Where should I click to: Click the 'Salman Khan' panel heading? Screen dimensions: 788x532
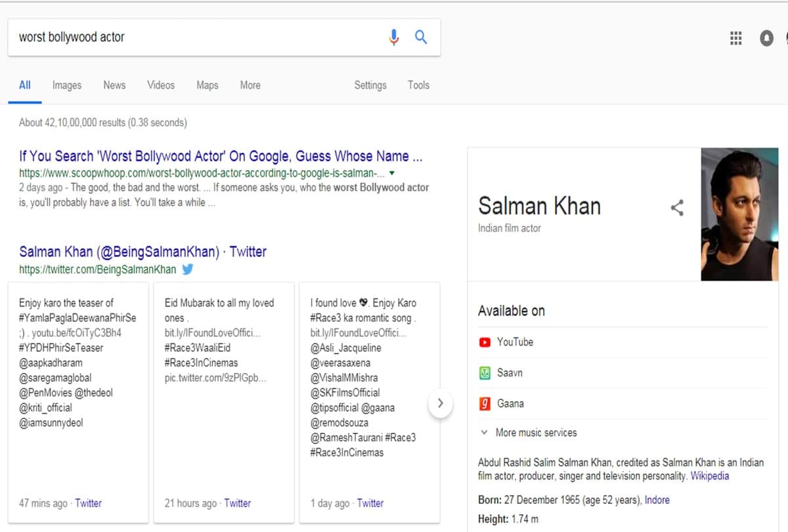(x=539, y=206)
